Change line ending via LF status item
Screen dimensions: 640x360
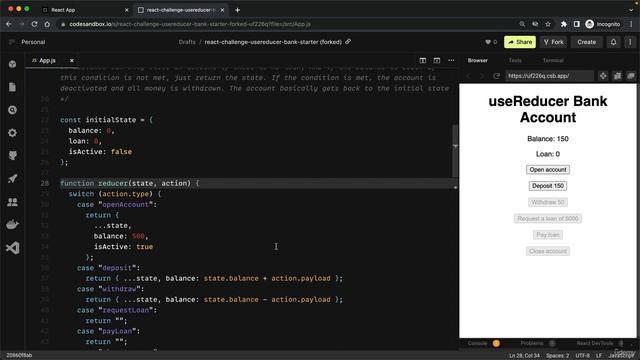[599, 356]
